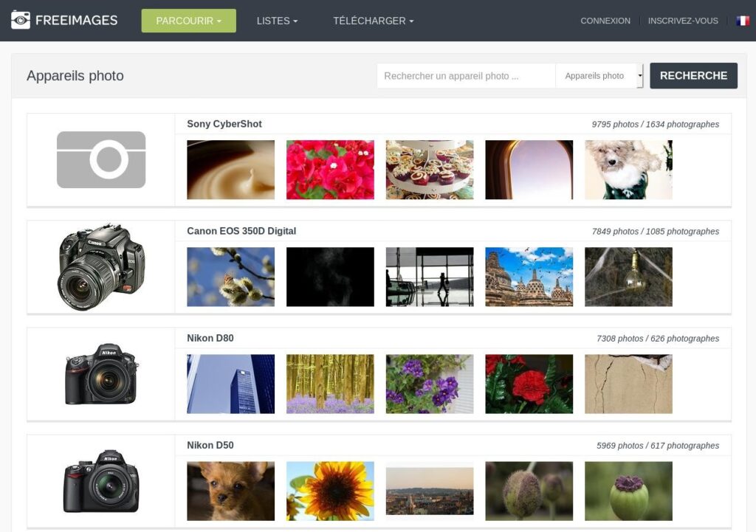Viewport: 756px width, 532px height.
Task: Open the blue skyscraper thumbnail
Action: (231, 384)
